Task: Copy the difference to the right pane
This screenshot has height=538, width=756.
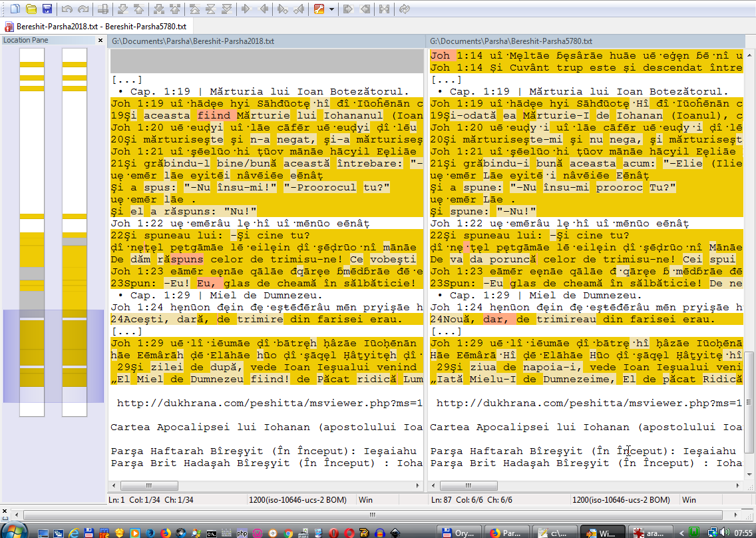Action: [246, 9]
